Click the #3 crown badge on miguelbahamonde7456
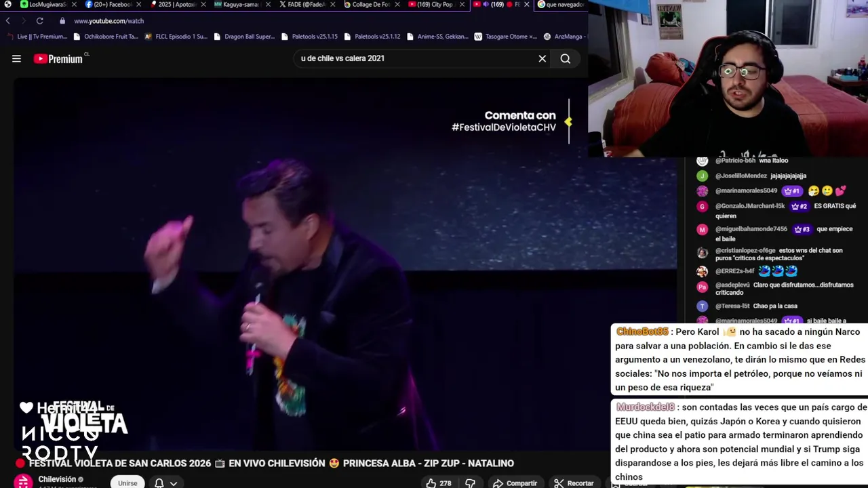Screen dimensions: 868x488 click(802, 229)
